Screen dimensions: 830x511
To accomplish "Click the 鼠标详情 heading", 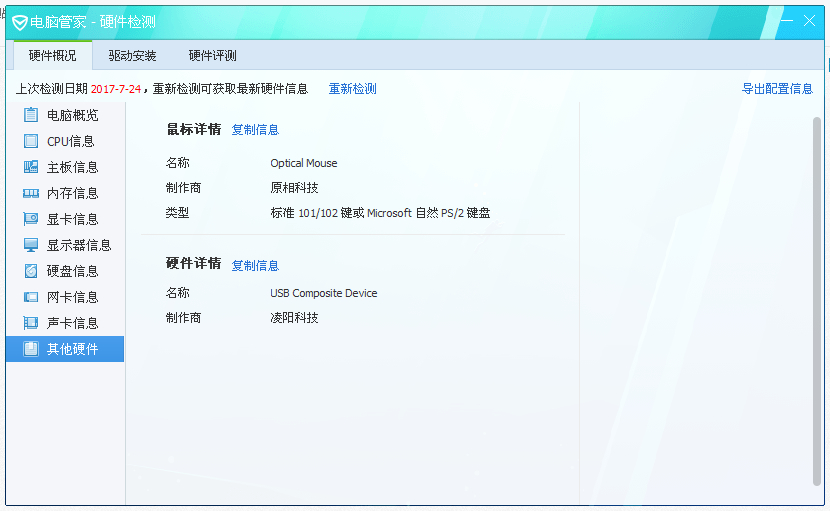I will [194, 129].
